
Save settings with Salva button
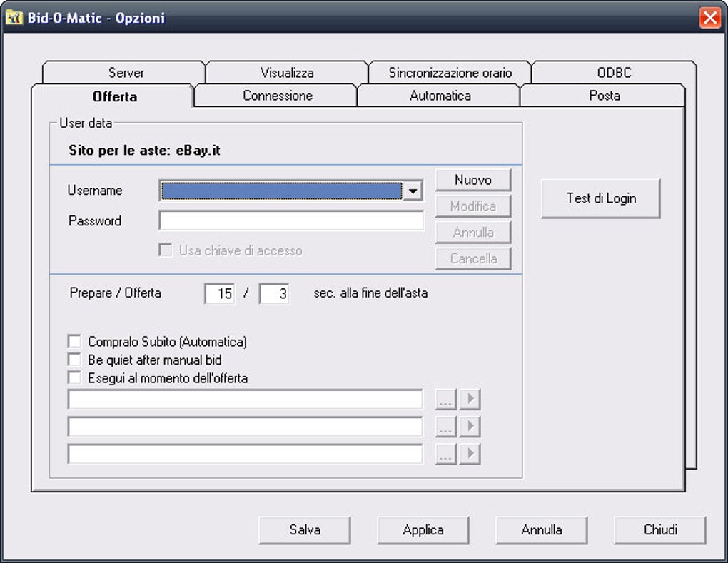pyautogui.click(x=305, y=530)
